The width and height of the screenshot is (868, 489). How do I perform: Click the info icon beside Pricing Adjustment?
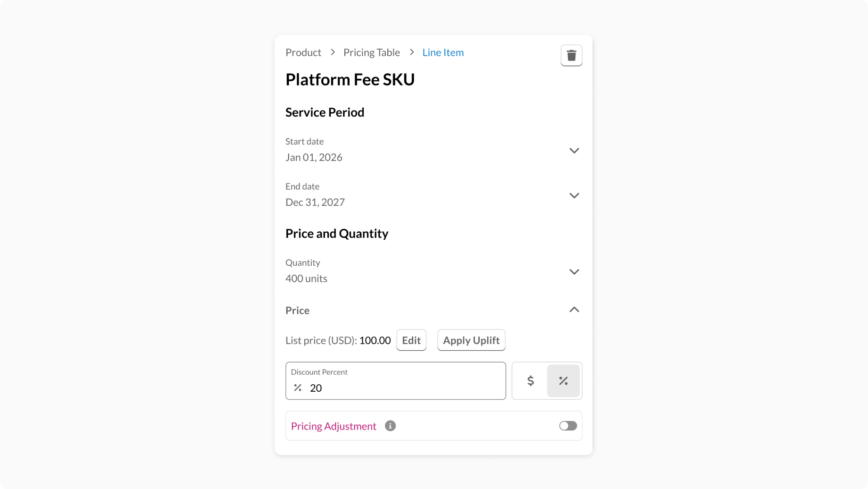click(x=390, y=426)
